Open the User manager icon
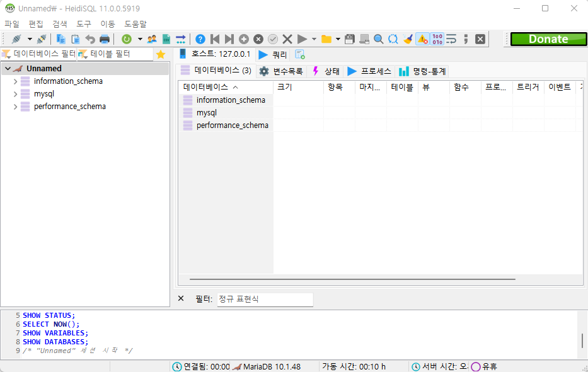 [152, 39]
